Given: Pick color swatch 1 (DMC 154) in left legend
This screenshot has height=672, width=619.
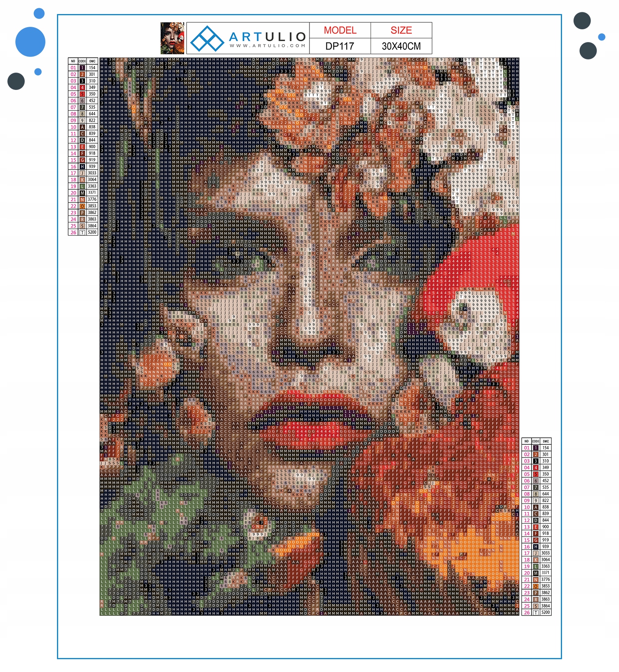Looking at the screenshot, I should coord(82,68).
